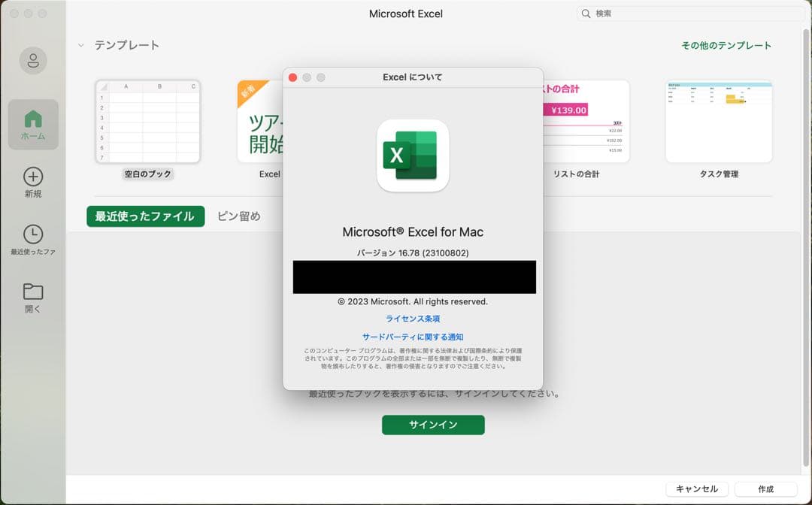
Task: Click the search magnifier icon
Action: point(586,14)
